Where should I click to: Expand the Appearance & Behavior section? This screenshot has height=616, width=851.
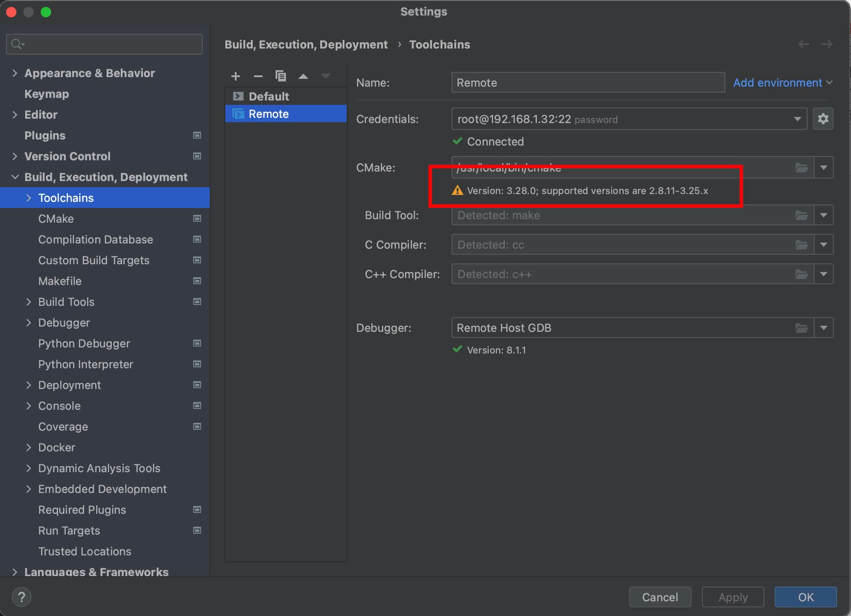15,73
